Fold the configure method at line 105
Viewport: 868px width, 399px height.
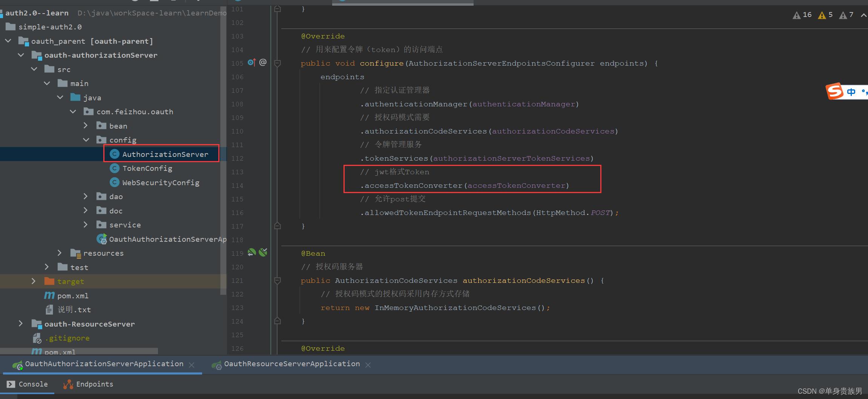[278, 63]
